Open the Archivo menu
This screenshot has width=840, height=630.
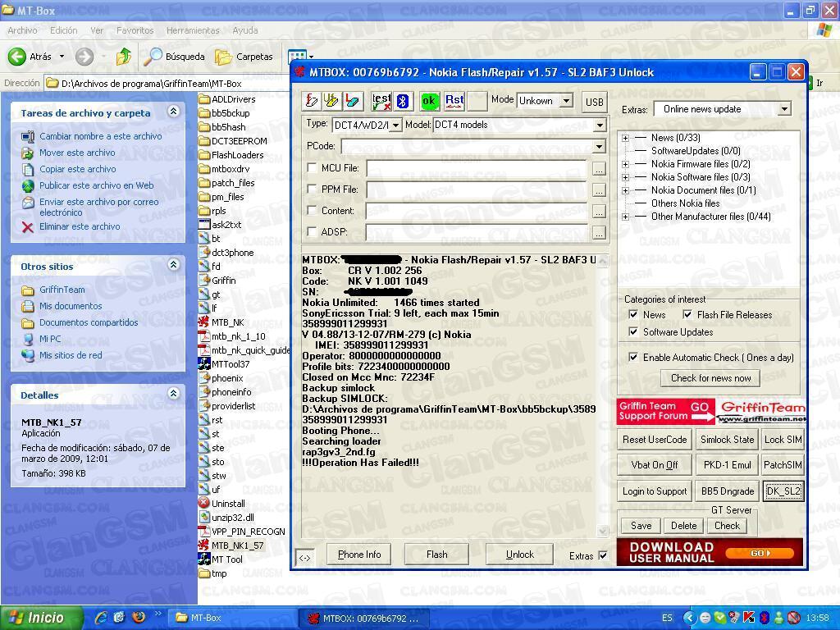pos(22,30)
